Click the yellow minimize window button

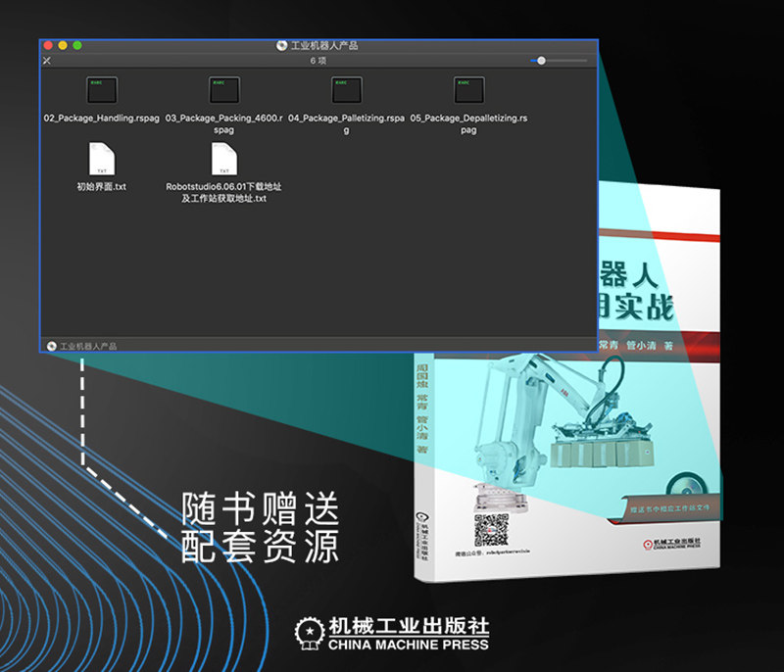click(x=63, y=45)
